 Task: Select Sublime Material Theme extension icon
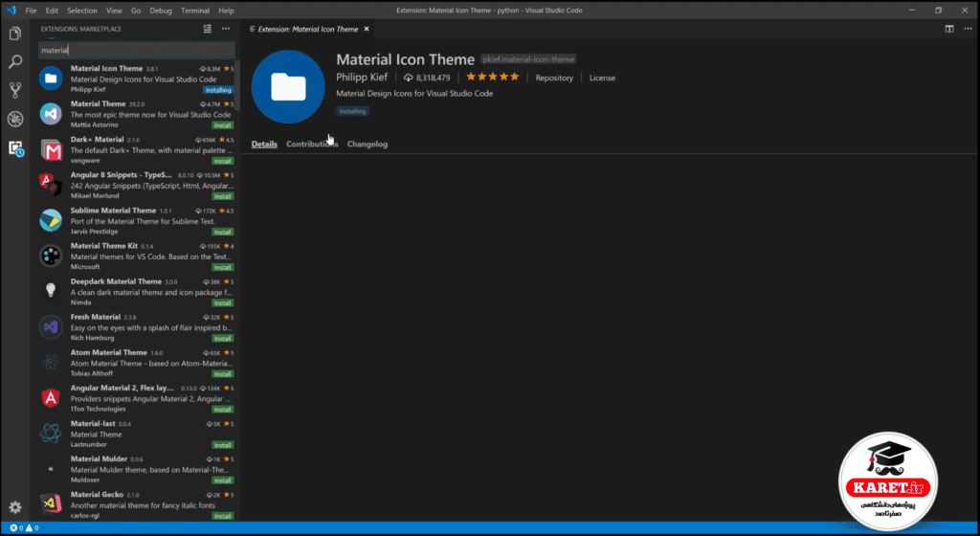click(x=51, y=220)
